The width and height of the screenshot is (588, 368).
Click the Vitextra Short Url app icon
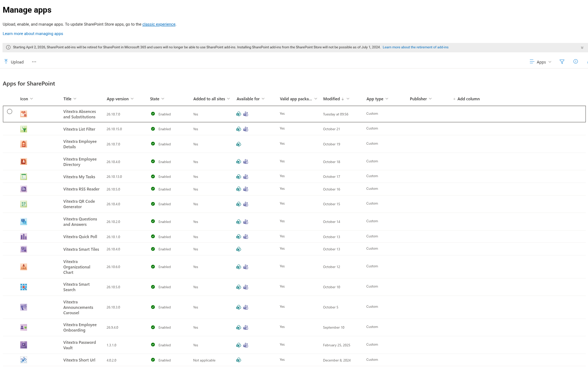(23, 360)
